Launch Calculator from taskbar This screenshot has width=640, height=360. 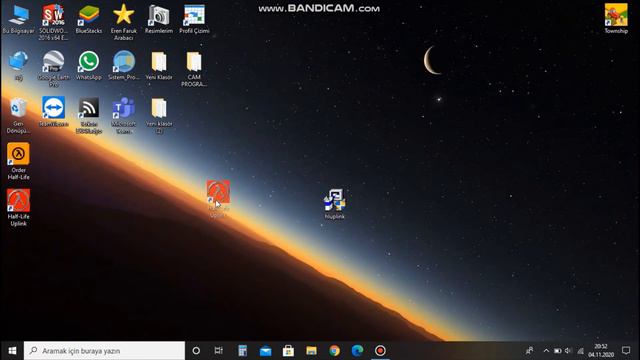pos(242,351)
